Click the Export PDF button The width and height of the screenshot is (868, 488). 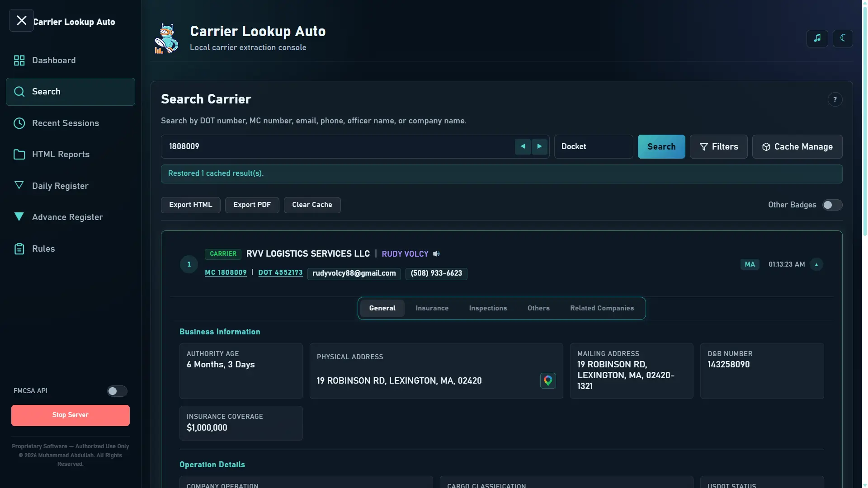pos(252,205)
